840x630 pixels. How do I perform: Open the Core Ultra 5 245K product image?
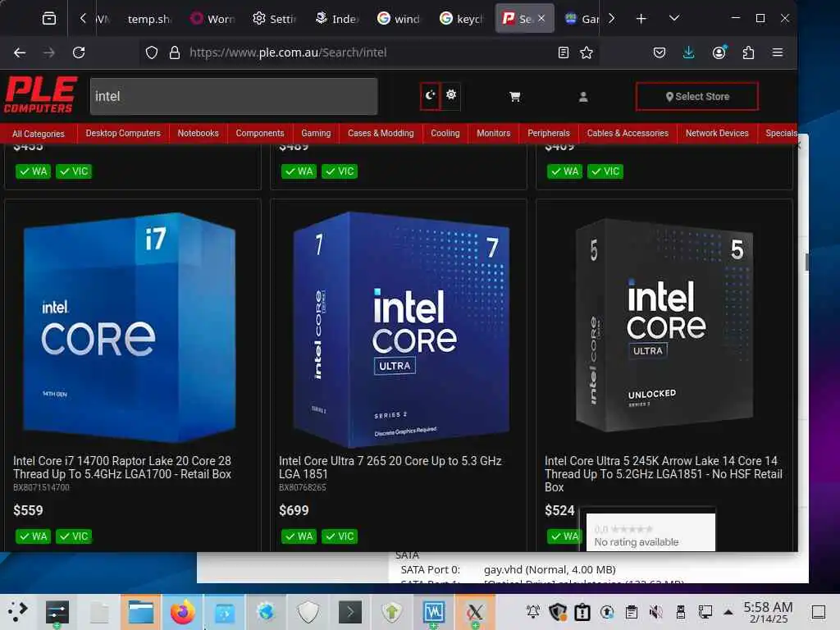pos(664,325)
